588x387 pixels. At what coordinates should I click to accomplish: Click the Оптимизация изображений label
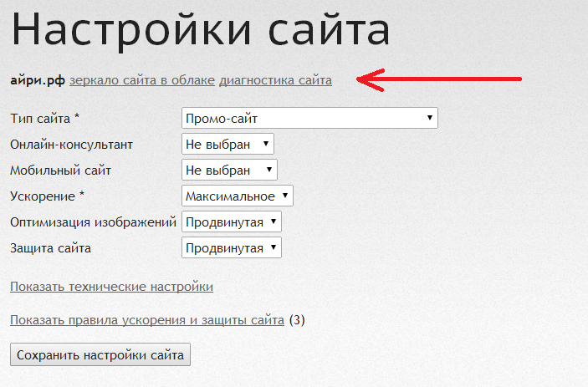point(93,222)
